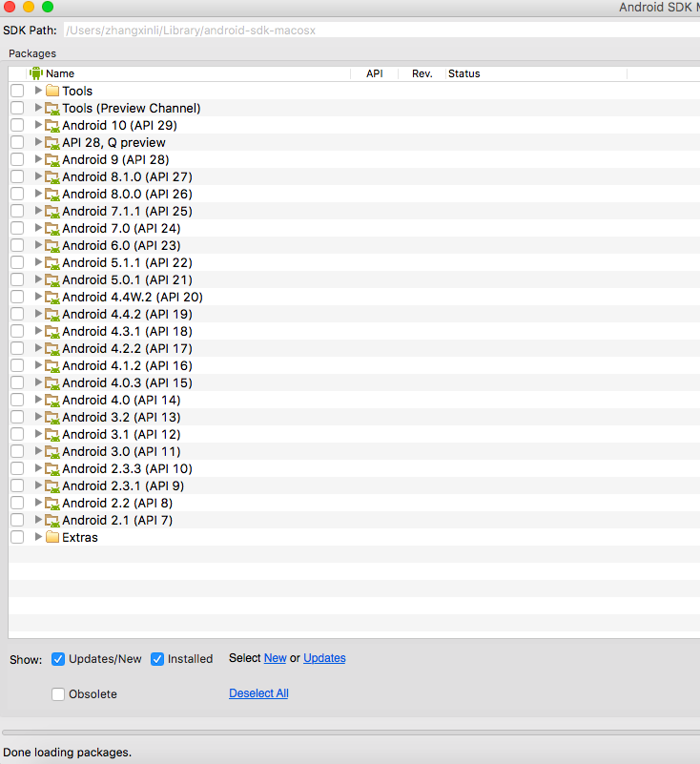Expand the Extras tree node

38,536
